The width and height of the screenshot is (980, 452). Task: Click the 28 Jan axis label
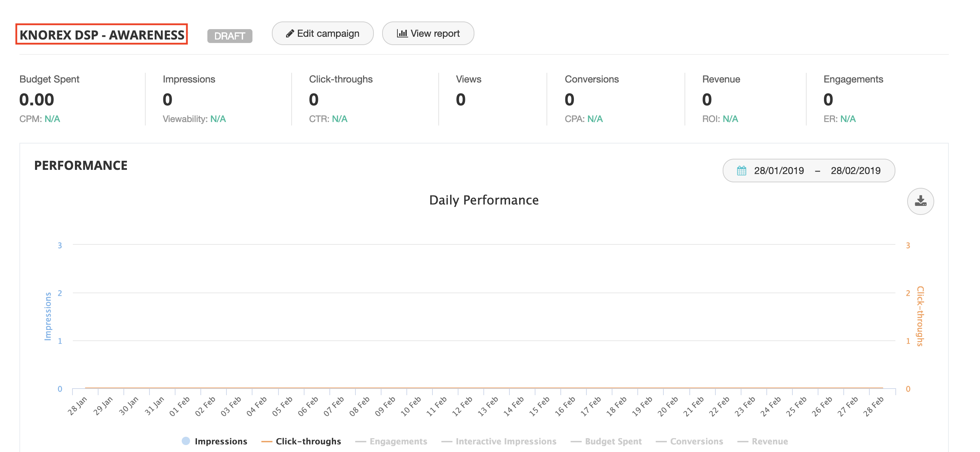[77, 406]
